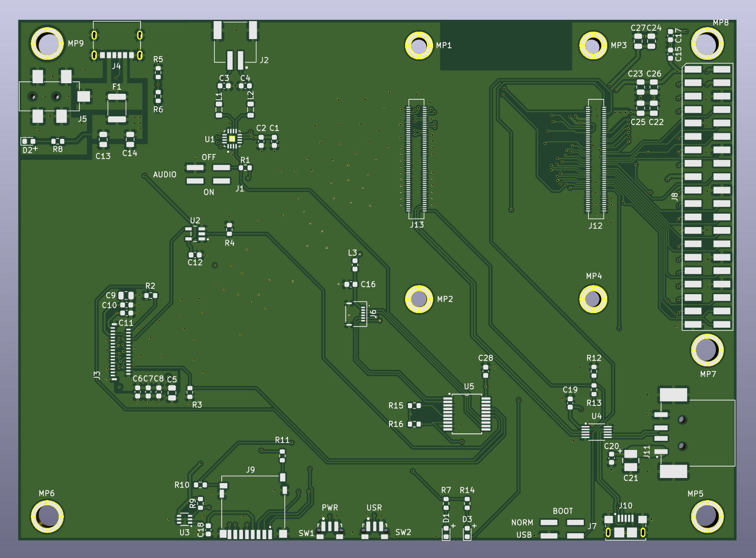Select mounting hole MP4

593,299
